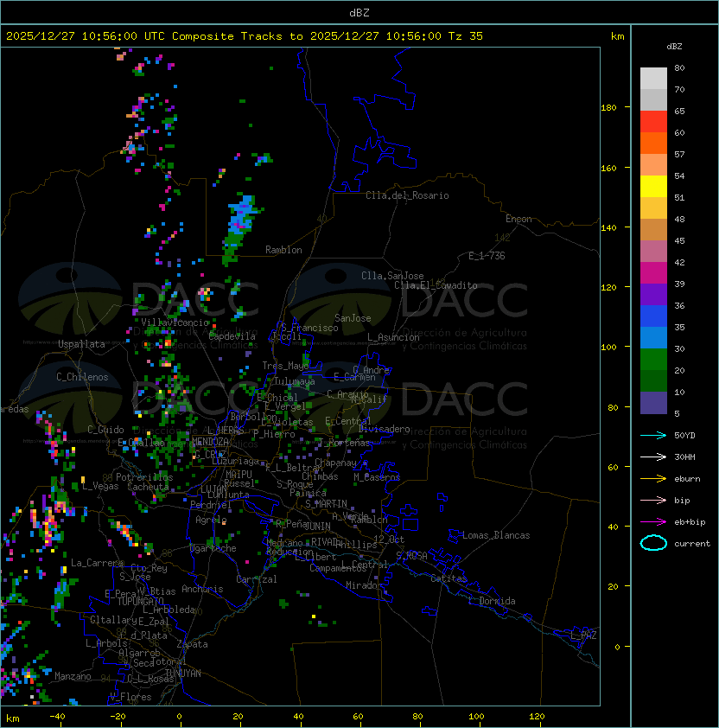
Task: Click the TUNUYAN town label
Action: point(183,674)
